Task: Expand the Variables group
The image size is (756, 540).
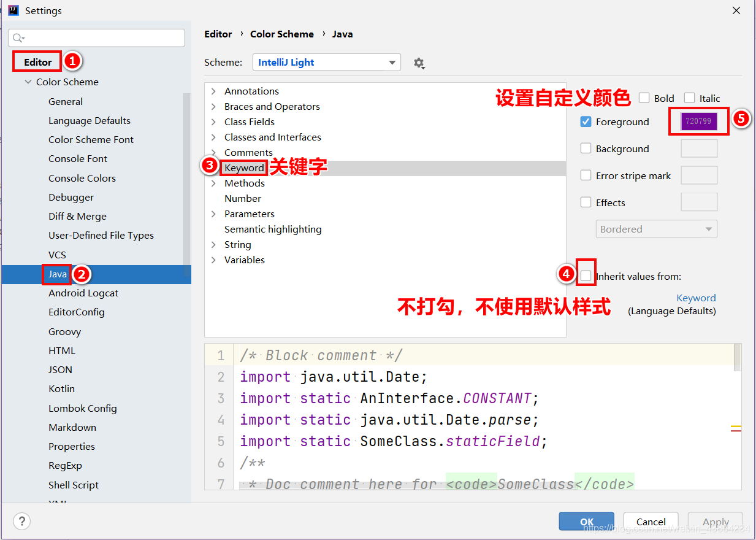Action: [213, 260]
